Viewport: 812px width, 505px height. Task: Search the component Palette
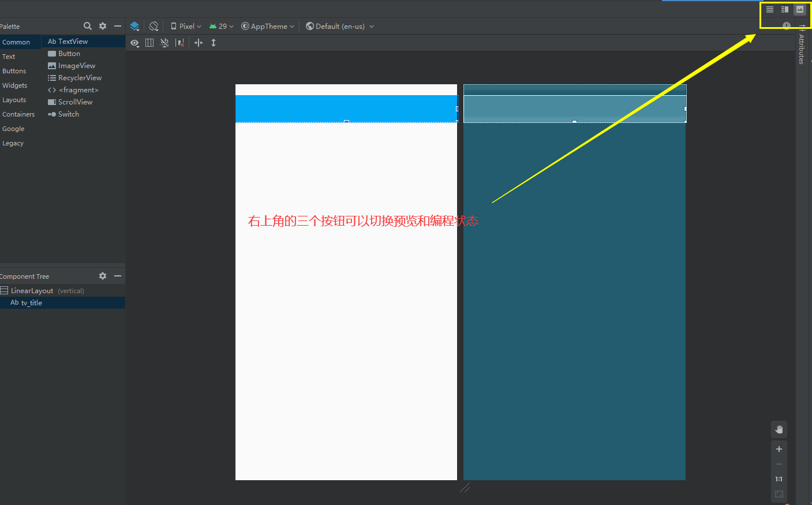pos(87,26)
